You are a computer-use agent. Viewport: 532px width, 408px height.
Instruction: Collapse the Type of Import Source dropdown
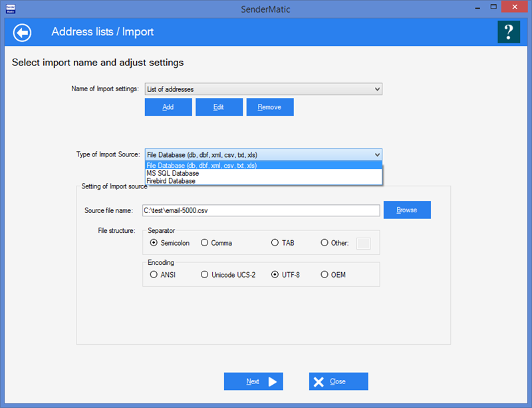click(377, 154)
